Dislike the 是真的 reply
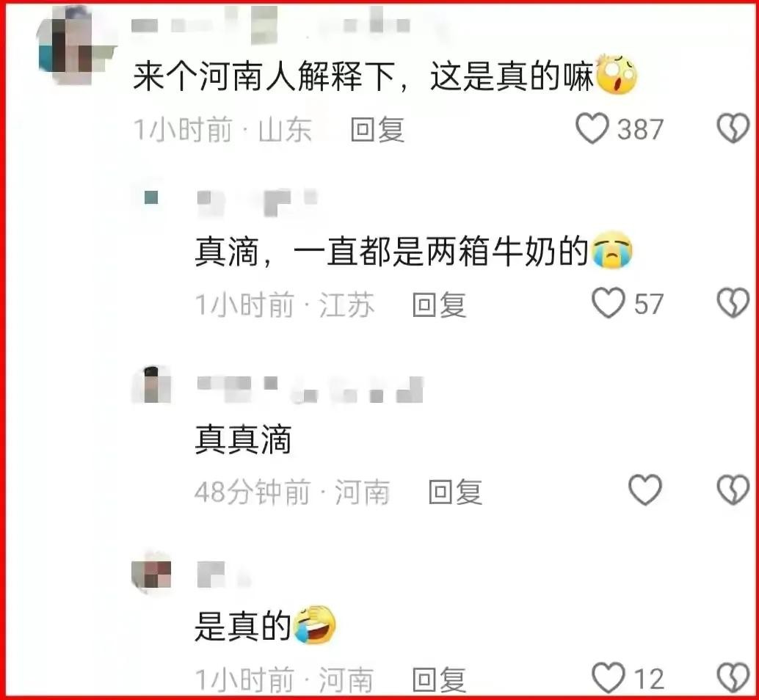Screen dimensions: 759x700 click(x=733, y=678)
